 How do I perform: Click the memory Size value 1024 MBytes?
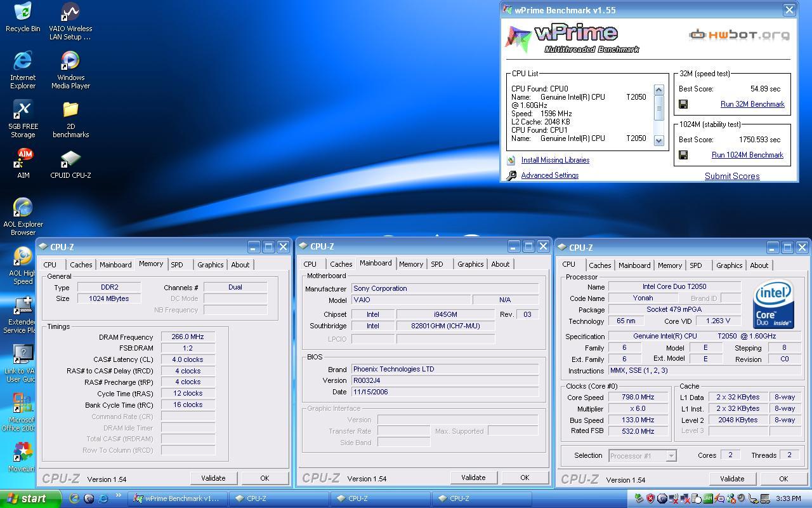click(109, 298)
